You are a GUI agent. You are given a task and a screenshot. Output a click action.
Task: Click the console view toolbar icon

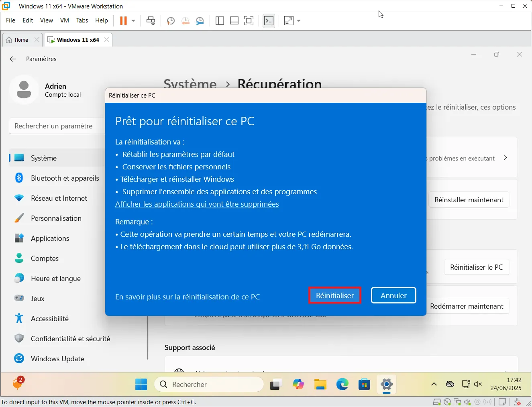[269, 21]
